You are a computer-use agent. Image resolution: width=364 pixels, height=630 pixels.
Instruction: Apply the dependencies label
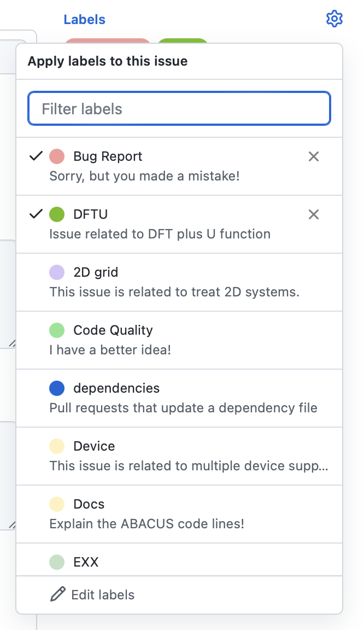(x=116, y=388)
